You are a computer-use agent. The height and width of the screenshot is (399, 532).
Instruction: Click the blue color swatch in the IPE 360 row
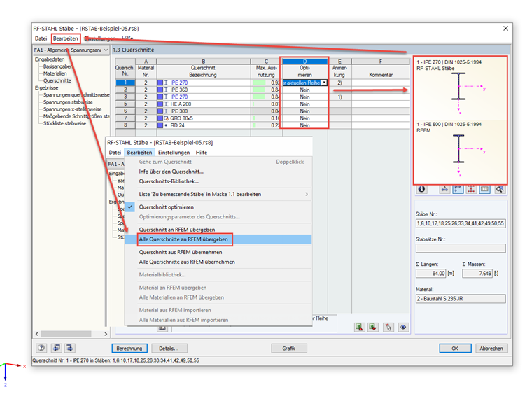tap(160, 90)
